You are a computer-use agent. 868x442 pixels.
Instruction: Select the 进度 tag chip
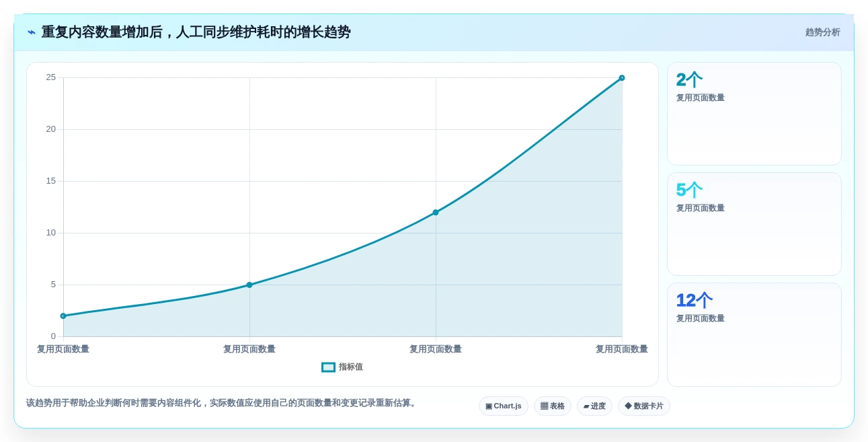click(594, 406)
